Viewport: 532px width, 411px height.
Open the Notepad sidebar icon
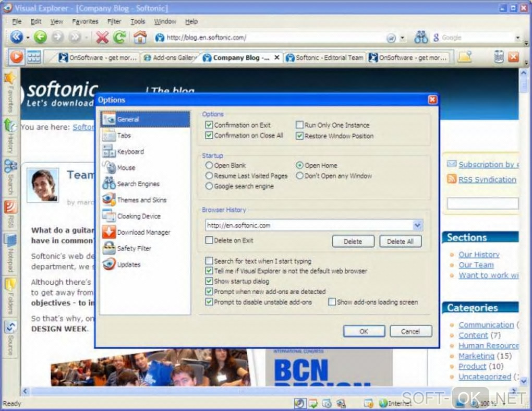pyautogui.click(x=10, y=240)
